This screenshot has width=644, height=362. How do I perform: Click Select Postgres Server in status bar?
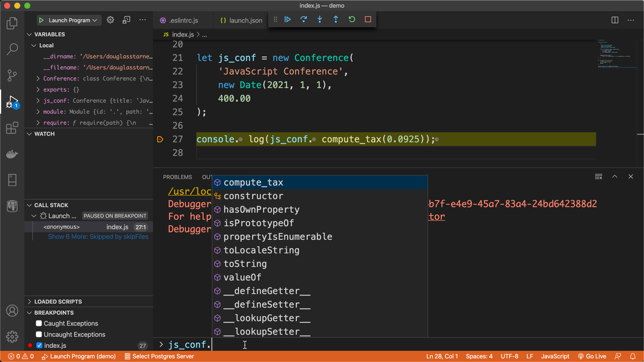[159, 356]
